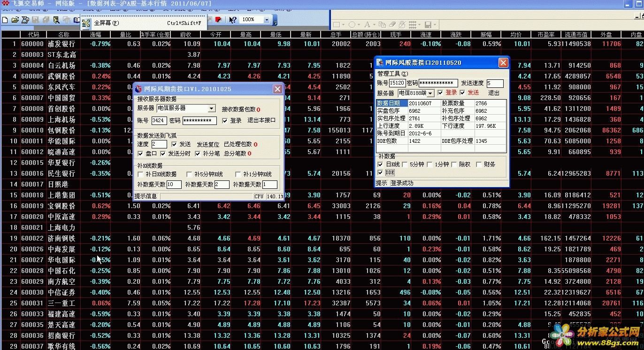Click 退出 in stock interface dialog
Image resolution: width=644 pixels, height=350 pixels.
[x=494, y=93]
